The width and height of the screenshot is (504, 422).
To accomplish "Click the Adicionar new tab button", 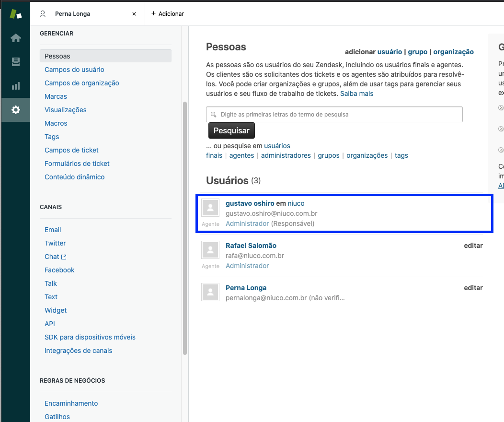I will tap(168, 13).
